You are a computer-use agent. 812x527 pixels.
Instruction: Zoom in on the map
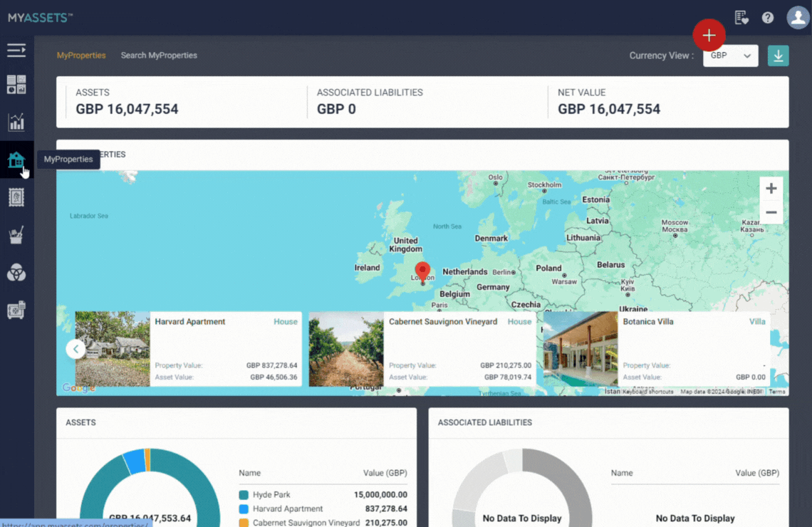pos(771,189)
